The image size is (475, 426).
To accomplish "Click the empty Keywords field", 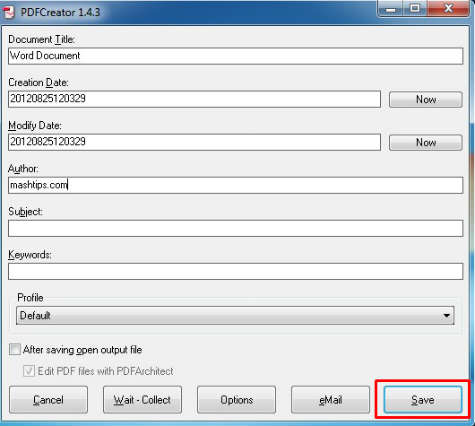I will [235, 271].
